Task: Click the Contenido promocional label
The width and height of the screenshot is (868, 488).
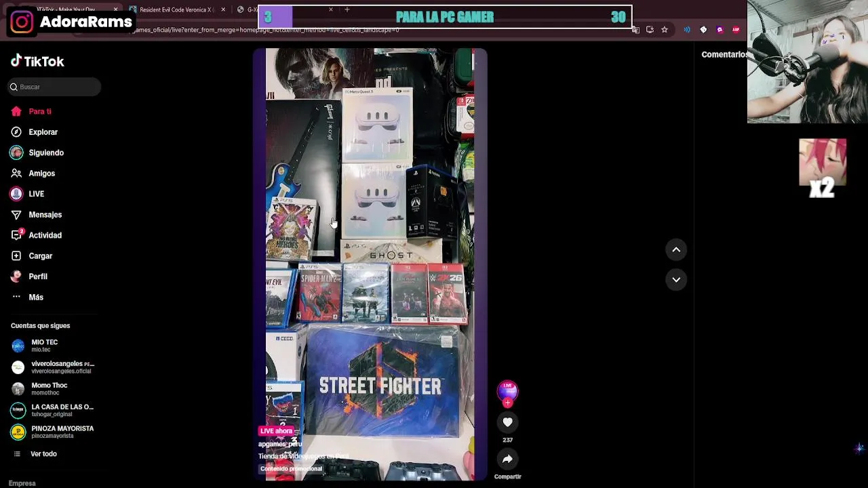Action: click(291, 469)
